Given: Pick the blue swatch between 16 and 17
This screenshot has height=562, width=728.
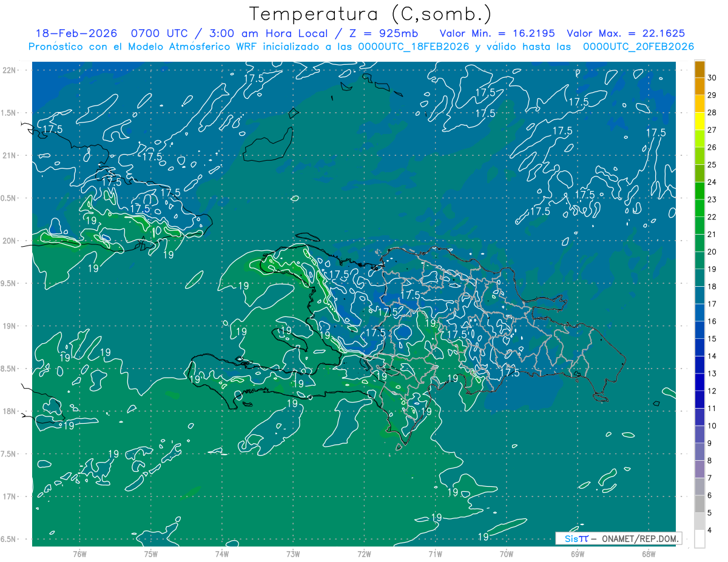Looking at the screenshot, I should 699,313.
